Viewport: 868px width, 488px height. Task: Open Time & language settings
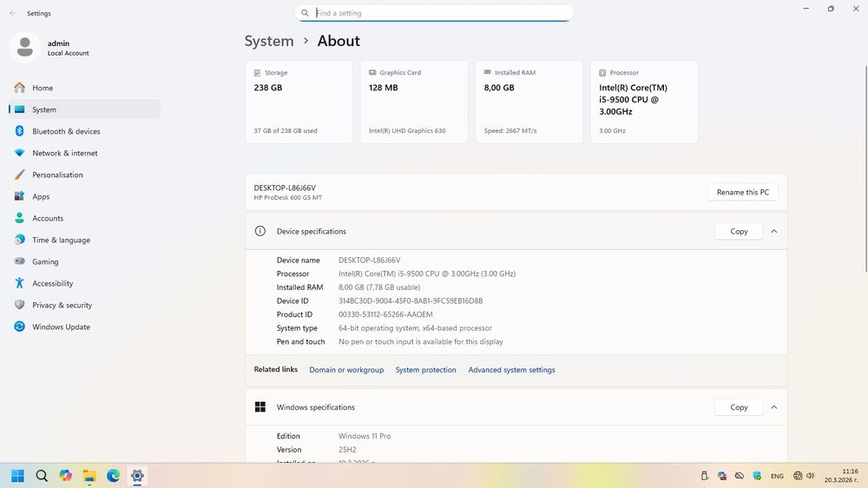pos(84,240)
